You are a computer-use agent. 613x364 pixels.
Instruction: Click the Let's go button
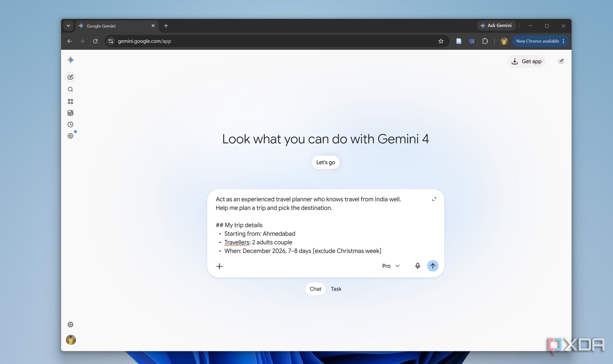(x=326, y=162)
